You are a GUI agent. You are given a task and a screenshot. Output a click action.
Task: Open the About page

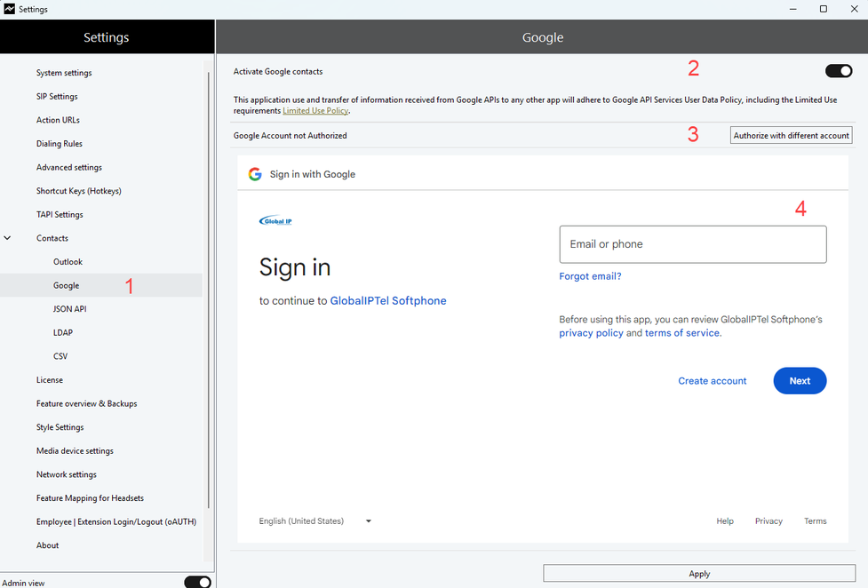tap(48, 545)
